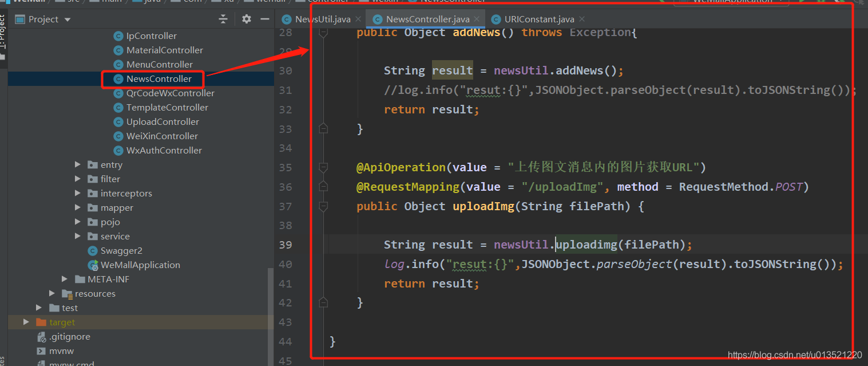Viewport: 868px width, 366px height.
Task: Select NewsController class in tree
Action: pos(158,79)
